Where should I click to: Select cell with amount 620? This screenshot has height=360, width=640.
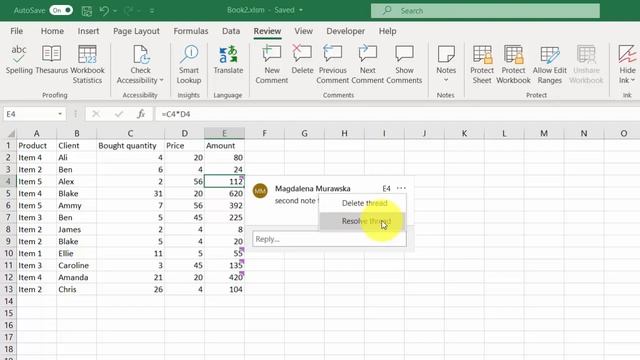point(224,193)
